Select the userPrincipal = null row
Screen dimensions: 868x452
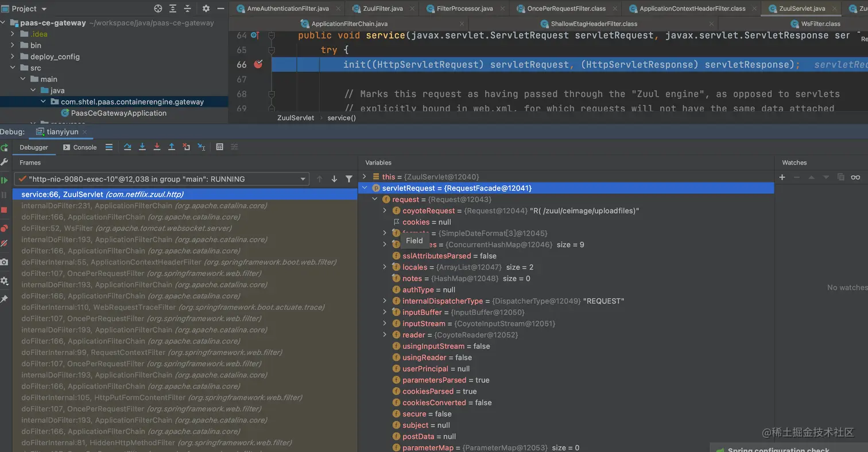[566, 369]
